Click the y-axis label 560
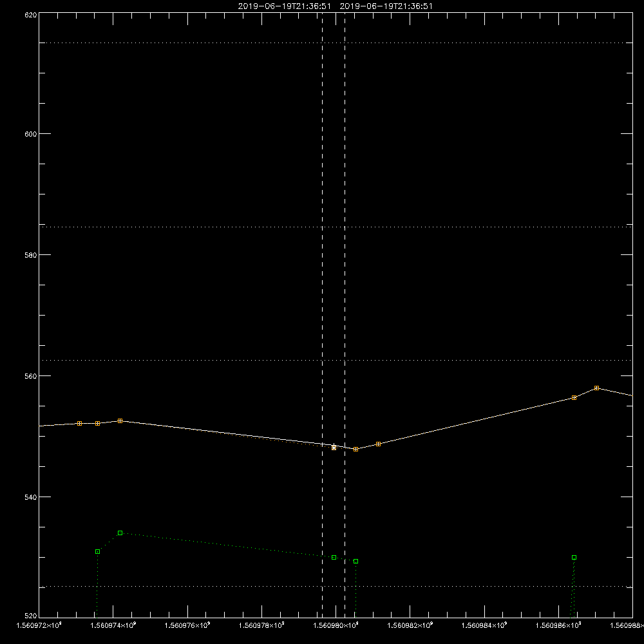The image size is (644, 644). (31, 376)
